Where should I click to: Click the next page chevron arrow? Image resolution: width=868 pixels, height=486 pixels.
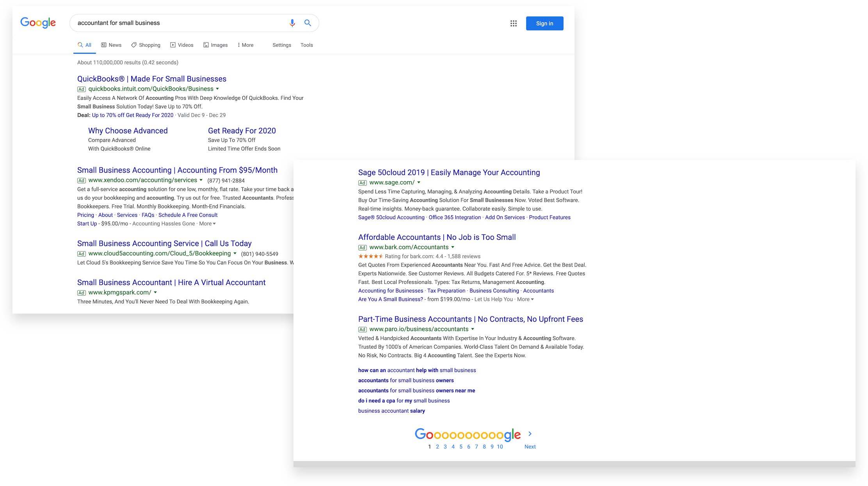click(530, 434)
